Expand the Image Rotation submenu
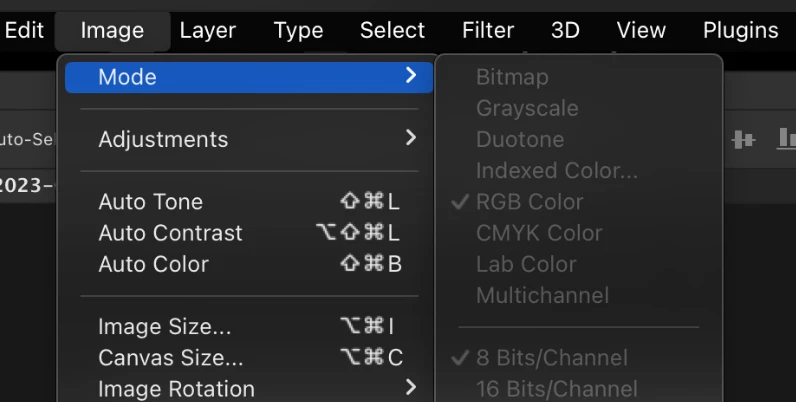Viewport: 796px width, 402px height. 249,389
